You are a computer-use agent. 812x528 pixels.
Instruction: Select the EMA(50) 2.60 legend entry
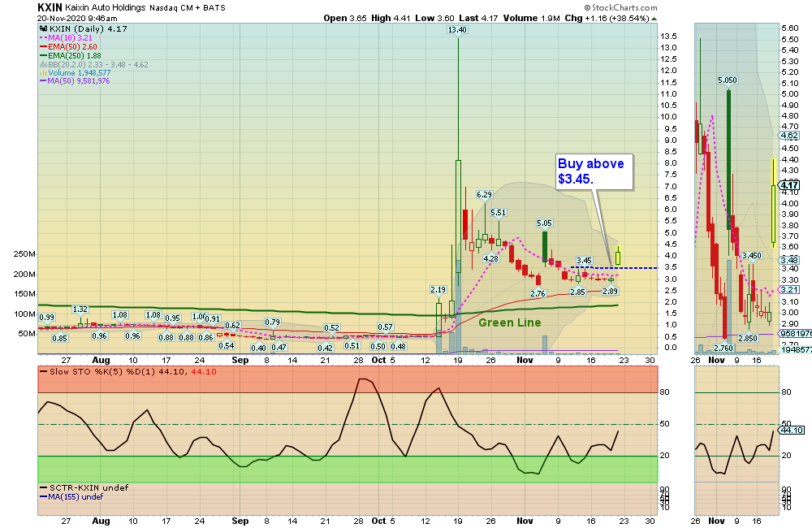click(x=68, y=46)
